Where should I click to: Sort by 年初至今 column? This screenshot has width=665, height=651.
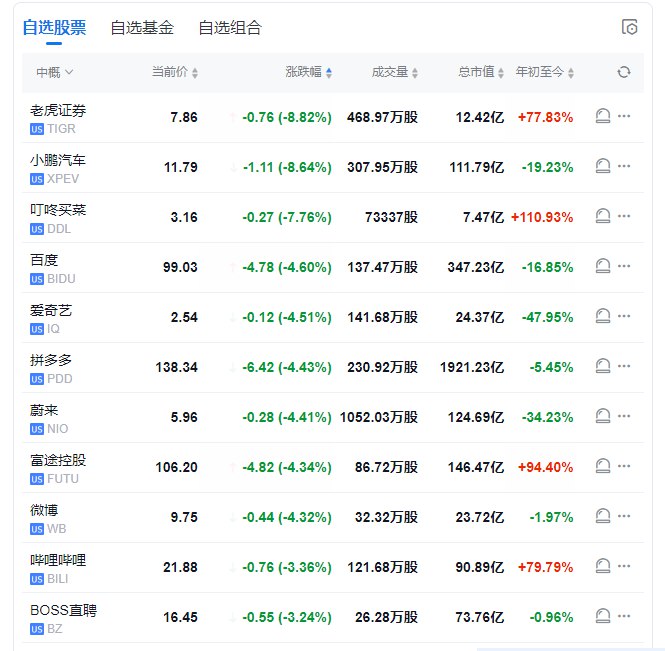pyautogui.click(x=545, y=72)
